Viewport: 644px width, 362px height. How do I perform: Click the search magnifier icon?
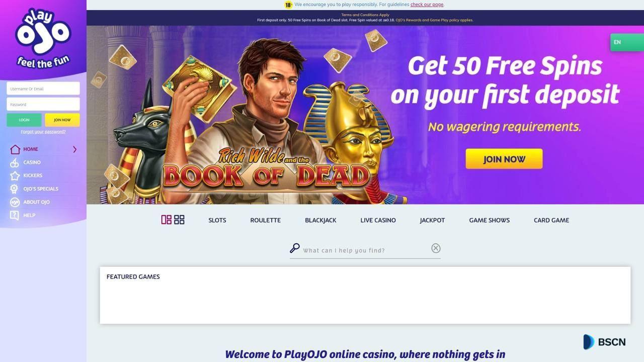click(x=295, y=248)
